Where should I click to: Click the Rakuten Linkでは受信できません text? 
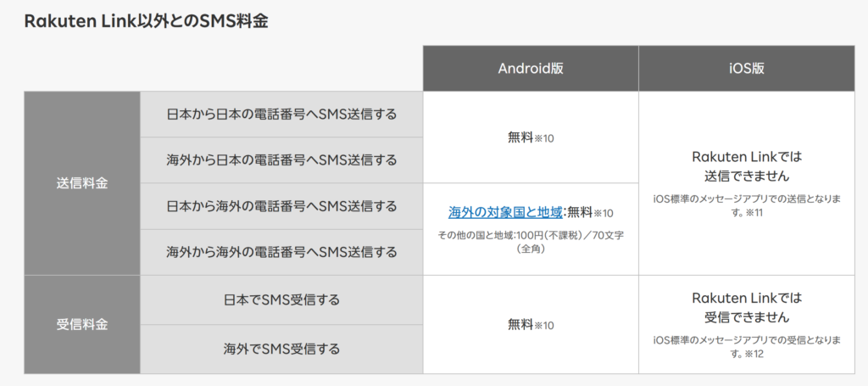click(x=747, y=308)
